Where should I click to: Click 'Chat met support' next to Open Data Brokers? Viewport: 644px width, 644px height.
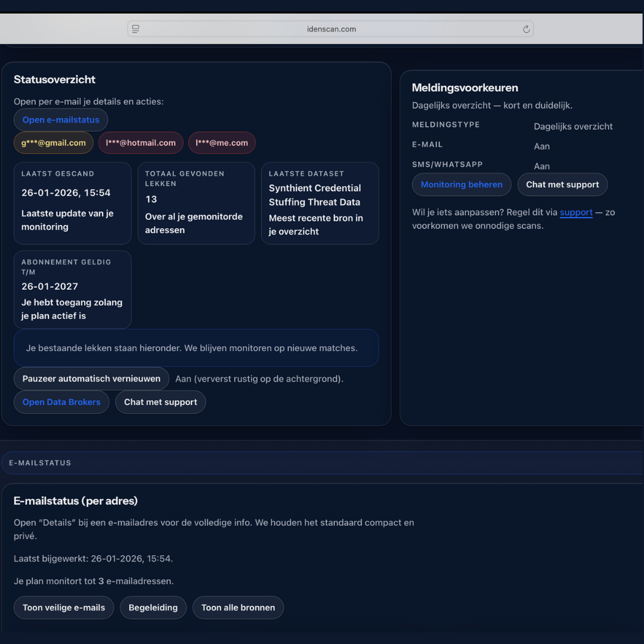point(160,401)
